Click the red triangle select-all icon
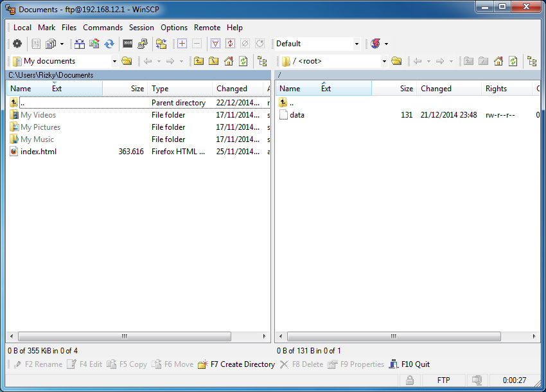The image size is (546, 392). pos(216,44)
